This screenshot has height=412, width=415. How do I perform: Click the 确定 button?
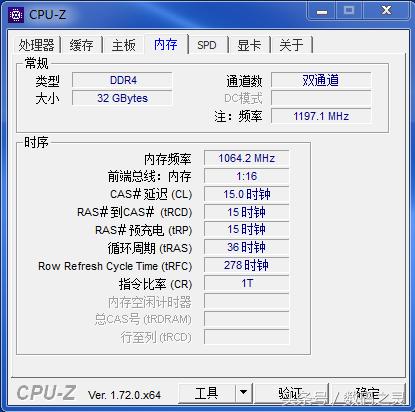(368, 393)
